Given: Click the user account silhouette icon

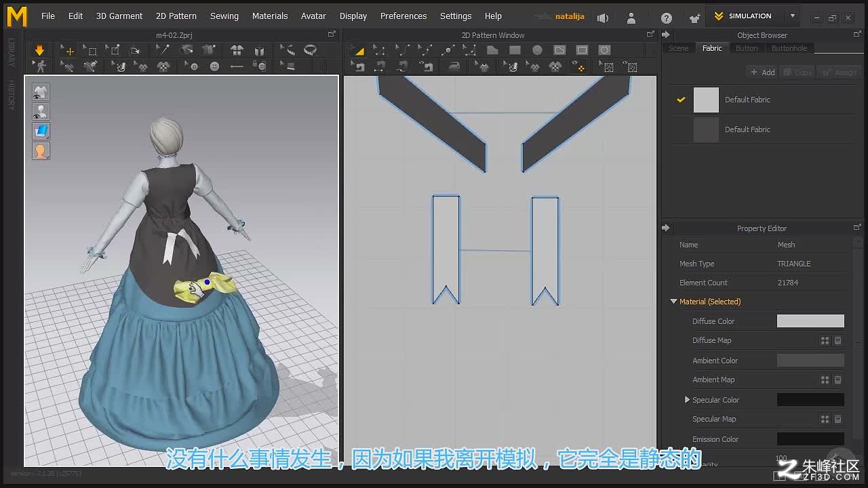Looking at the screenshot, I should [x=631, y=18].
